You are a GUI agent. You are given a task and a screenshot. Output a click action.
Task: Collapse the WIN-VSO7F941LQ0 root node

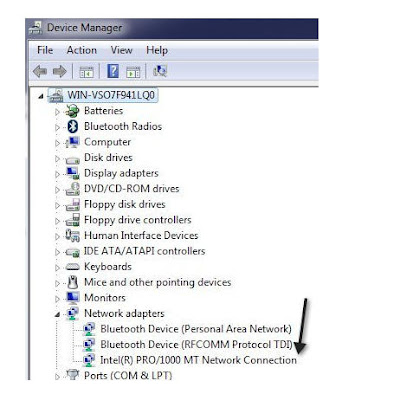[41, 97]
